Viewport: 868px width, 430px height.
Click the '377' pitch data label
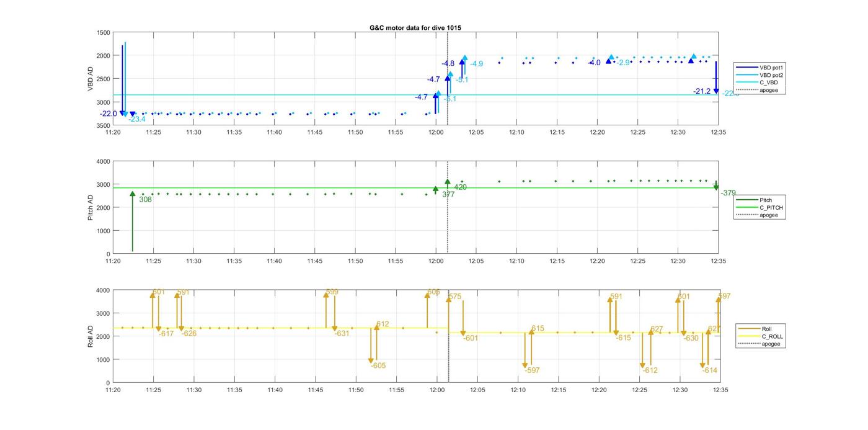448,194
